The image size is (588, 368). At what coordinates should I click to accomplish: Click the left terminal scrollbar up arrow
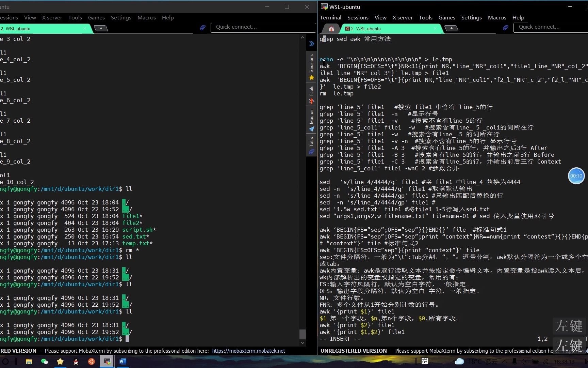[x=303, y=37]
